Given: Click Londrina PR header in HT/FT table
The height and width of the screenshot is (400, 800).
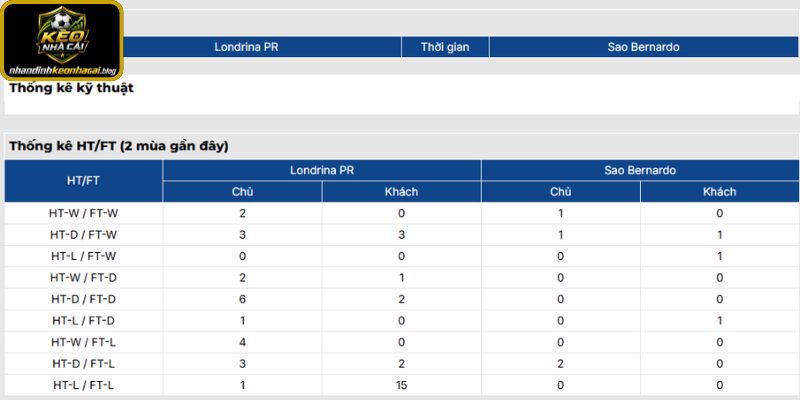Looking at the screenshot, I should pyautogui.click(x=322, y=170).
